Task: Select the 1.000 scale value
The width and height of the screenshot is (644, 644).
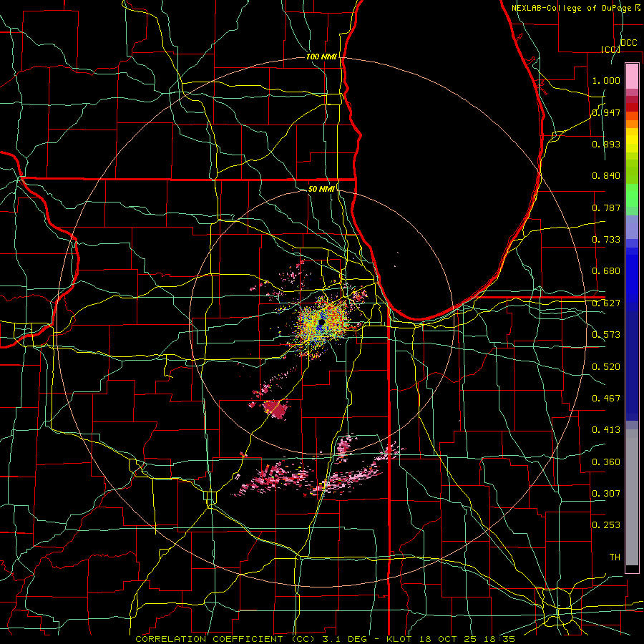Action: [x=606, y=80]
